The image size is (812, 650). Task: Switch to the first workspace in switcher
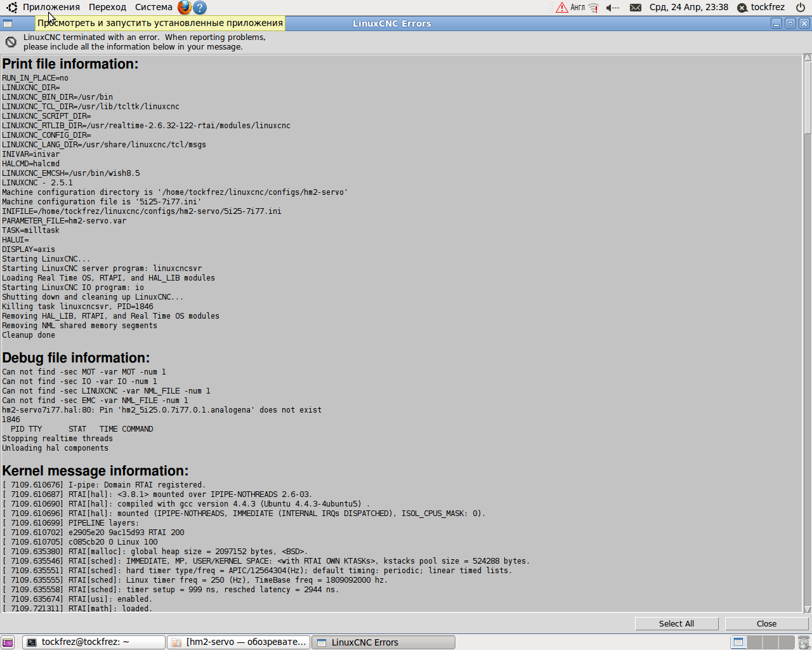(738, 642)
